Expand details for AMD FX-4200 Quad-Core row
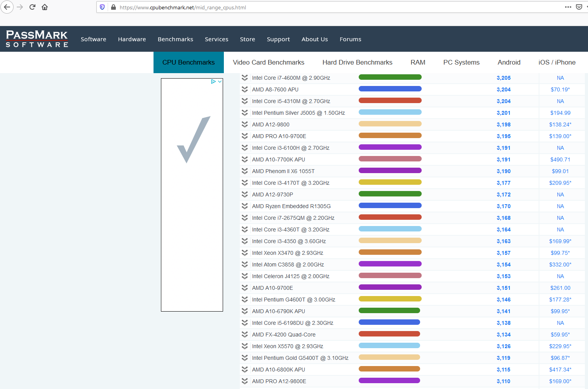 coord(244,335)
